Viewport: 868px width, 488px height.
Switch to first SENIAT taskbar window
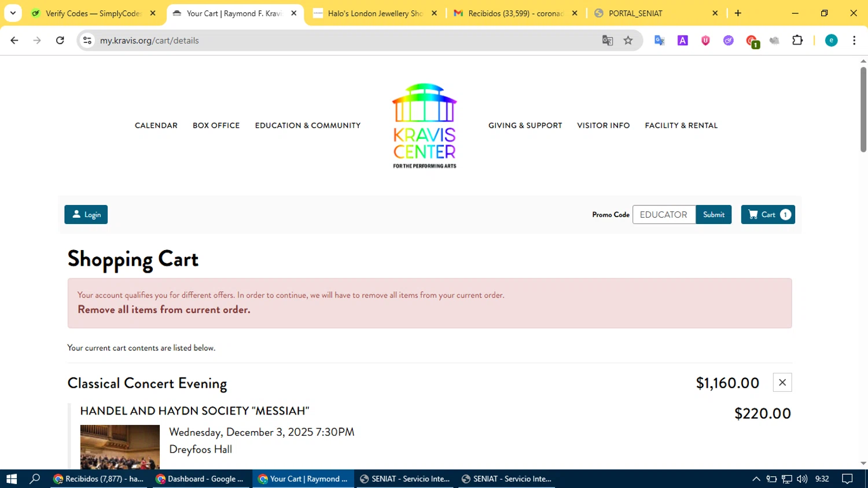pyautogui.click(x=405, y=479)
